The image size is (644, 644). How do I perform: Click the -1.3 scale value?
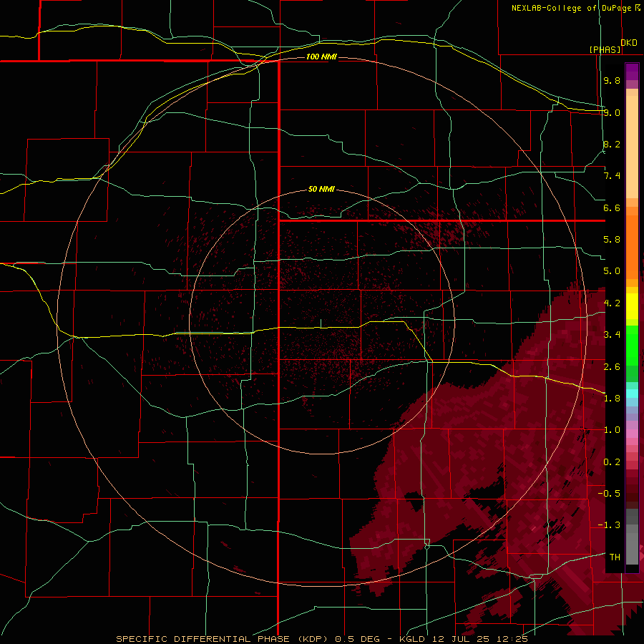[x=609, y=525]
